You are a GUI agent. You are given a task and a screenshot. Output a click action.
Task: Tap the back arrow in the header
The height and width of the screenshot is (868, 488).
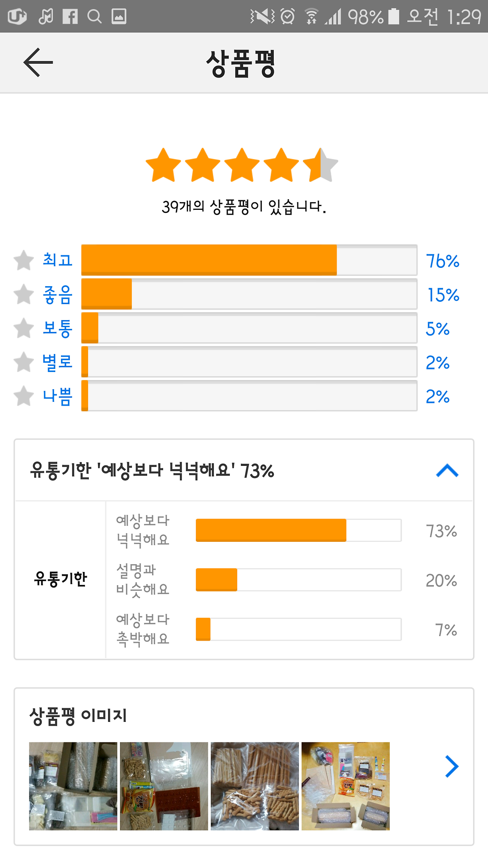[38, 62]
